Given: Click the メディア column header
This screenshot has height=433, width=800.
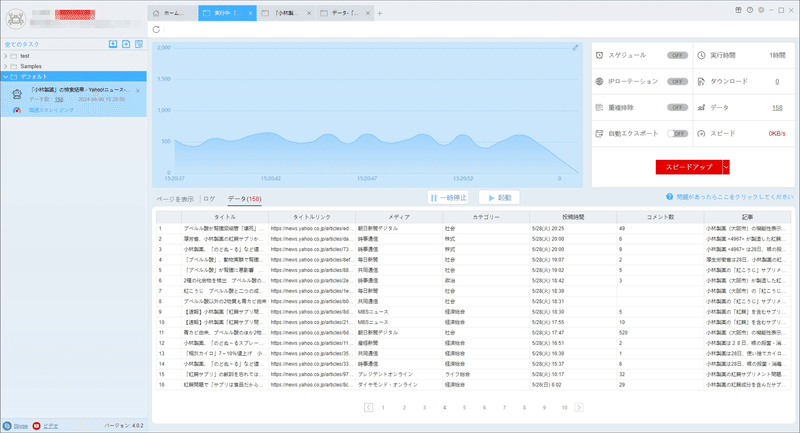Looking at the screenshot, I should (x=399, y=217).
